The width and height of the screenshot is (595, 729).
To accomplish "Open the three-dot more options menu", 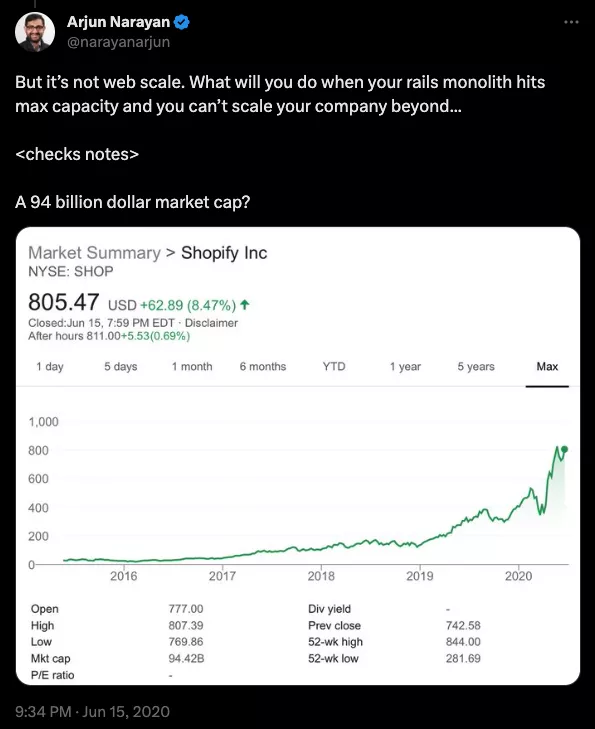I will coord(571,22).
